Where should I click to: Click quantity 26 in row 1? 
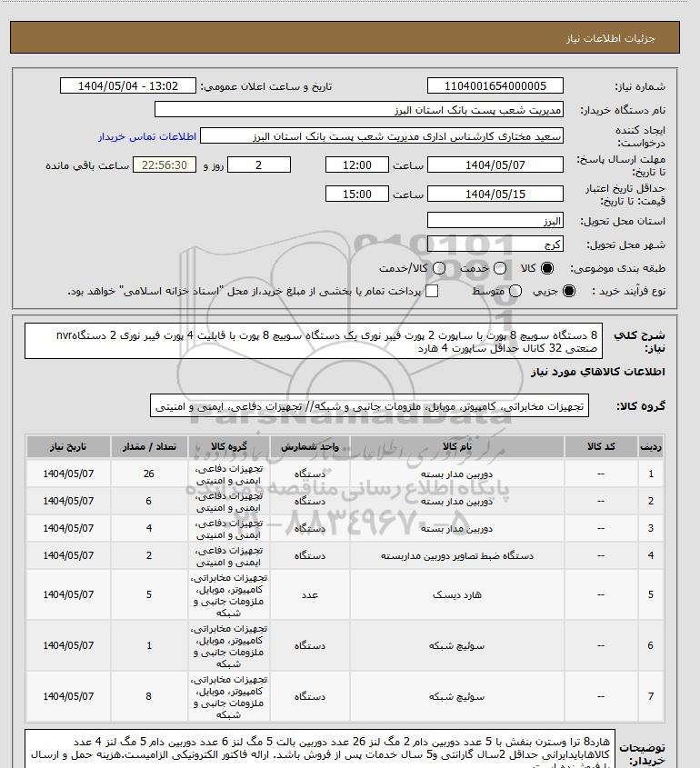pos(149,474)
